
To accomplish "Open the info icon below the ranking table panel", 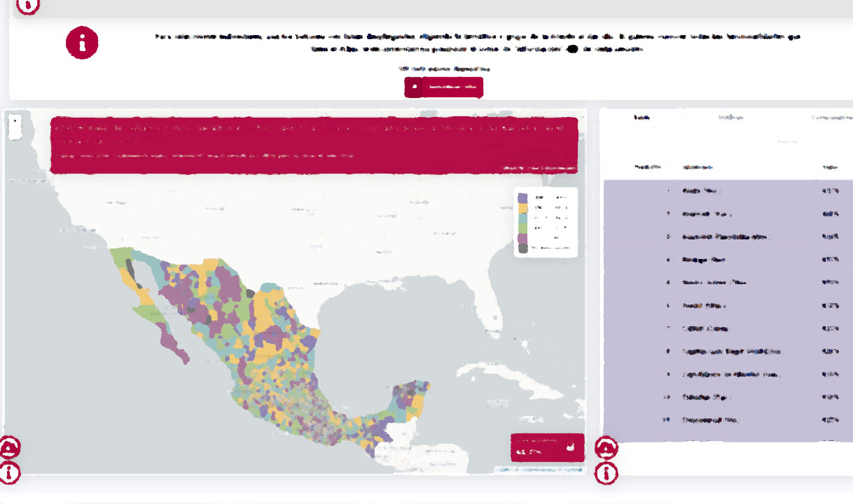I will tap(606, 473).
